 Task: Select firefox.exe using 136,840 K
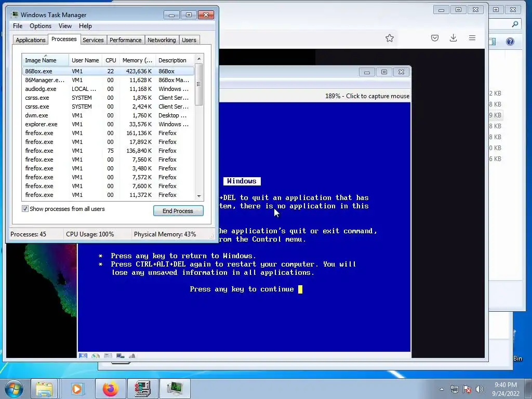pos(108,151)
